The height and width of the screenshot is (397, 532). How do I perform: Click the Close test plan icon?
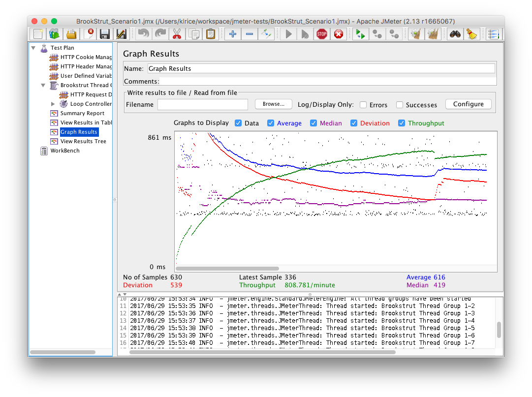point(88,34)
